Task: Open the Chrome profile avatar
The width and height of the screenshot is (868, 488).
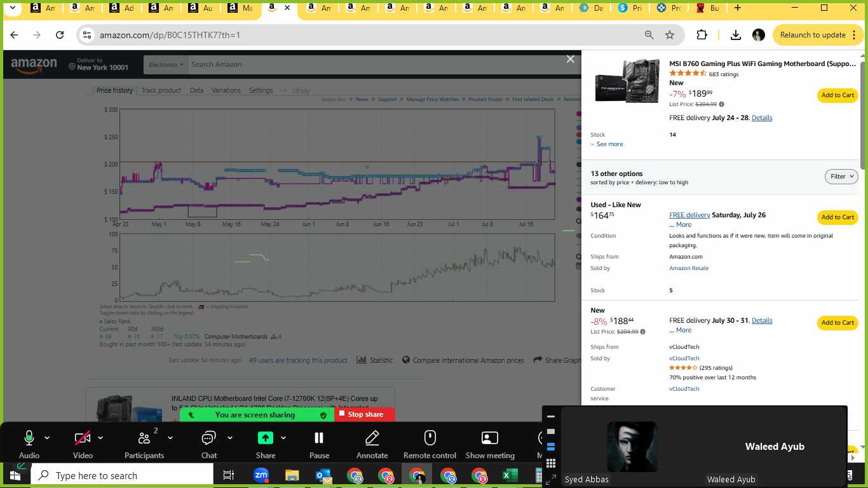Action: 758,35
